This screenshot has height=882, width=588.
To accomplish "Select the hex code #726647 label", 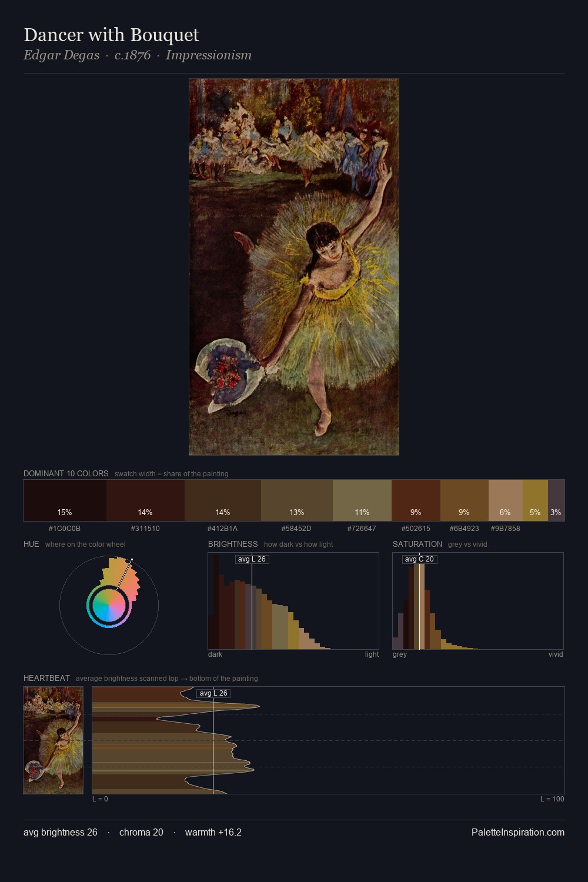I will coord(362,529).
